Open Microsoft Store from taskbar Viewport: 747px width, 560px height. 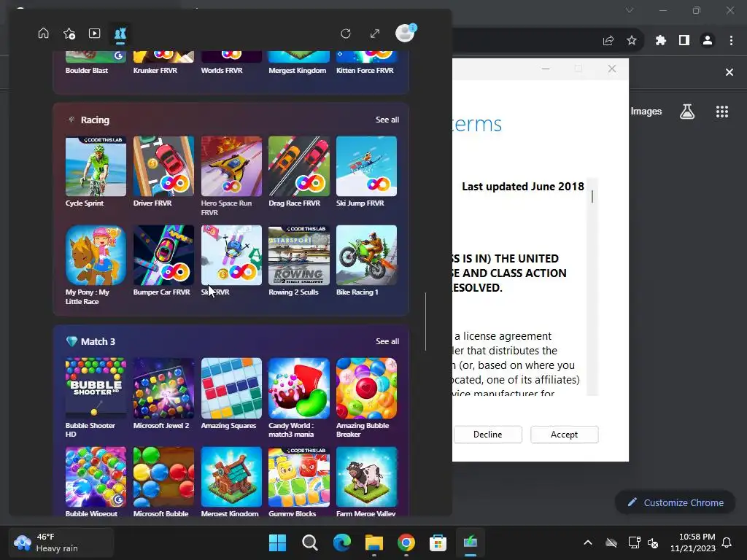coord(438,542)
